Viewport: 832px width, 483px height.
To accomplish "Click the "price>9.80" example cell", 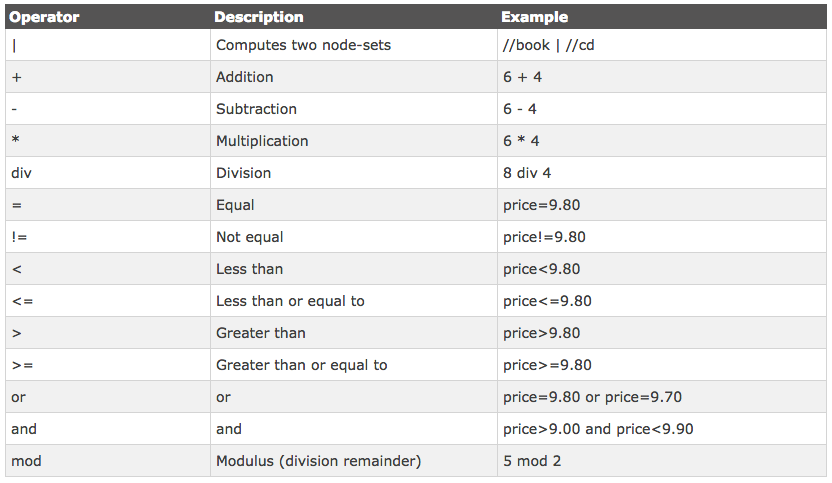I will pos(542,333).
